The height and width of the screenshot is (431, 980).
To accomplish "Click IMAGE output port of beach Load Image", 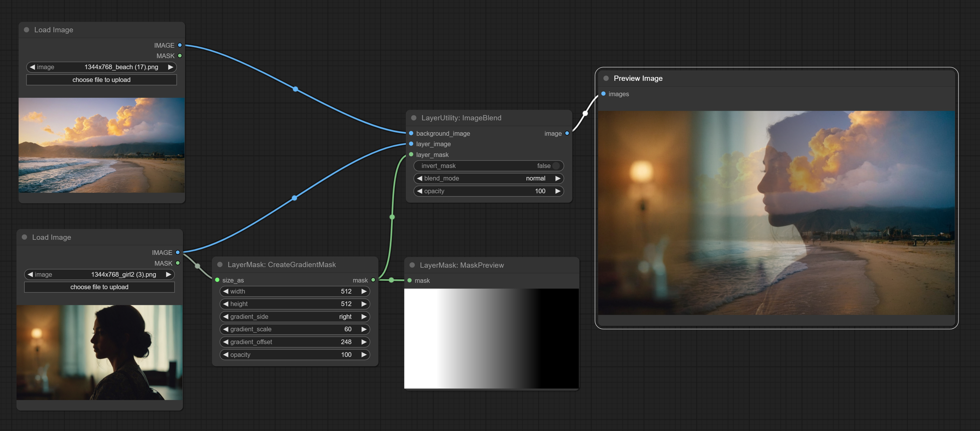I will tap(180, 45).
